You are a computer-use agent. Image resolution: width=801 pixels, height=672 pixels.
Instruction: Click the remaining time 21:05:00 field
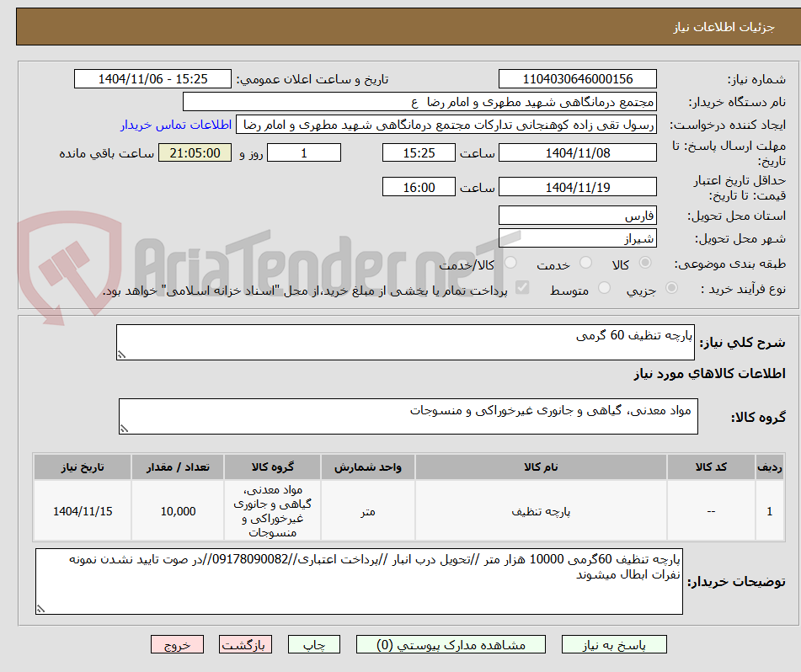tap(195, 152)
